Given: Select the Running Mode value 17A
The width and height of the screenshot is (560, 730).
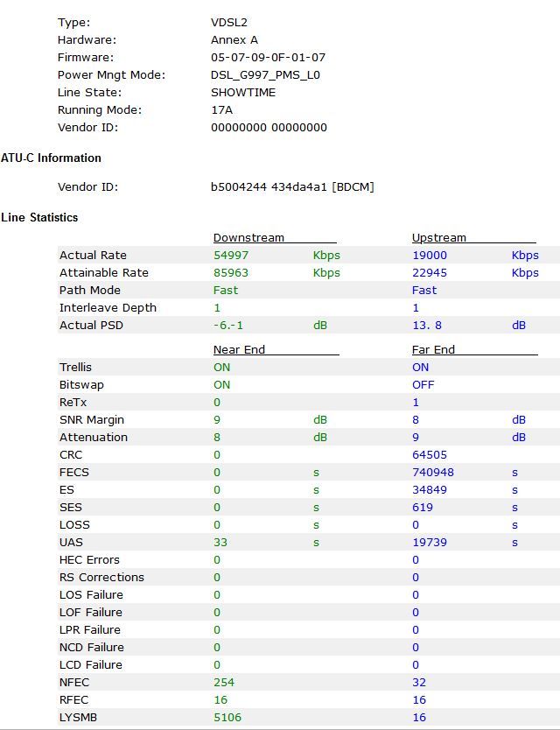Looking at the screenshot, I should pos(222,109).
